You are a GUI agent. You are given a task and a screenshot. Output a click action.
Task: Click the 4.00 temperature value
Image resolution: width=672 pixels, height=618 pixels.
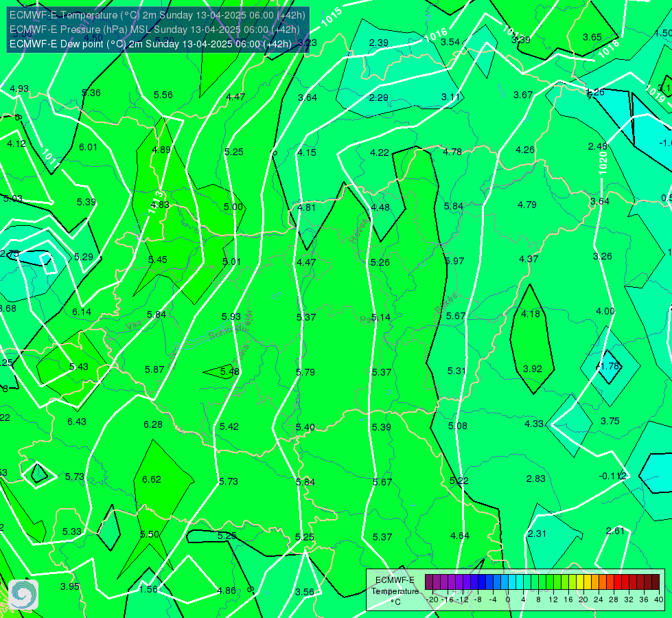[x=605, y=311]
